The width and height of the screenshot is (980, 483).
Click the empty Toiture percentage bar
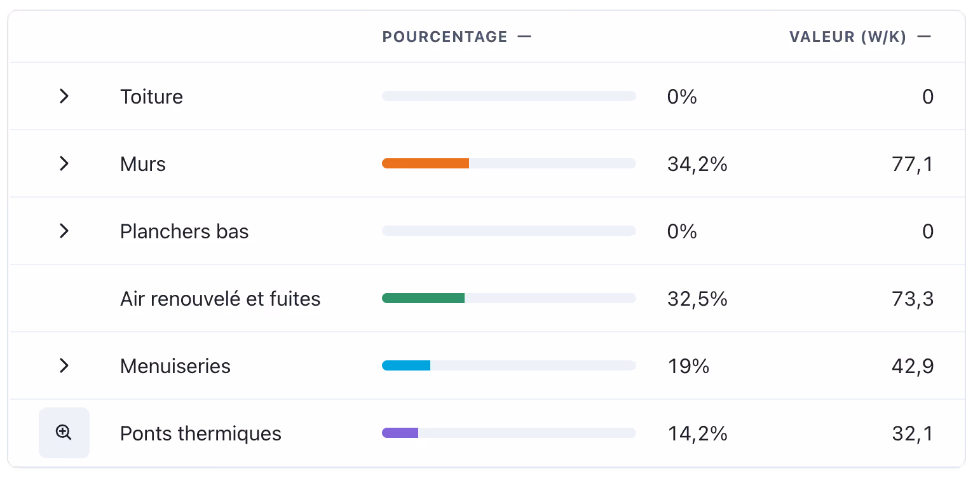pos(509,96)
